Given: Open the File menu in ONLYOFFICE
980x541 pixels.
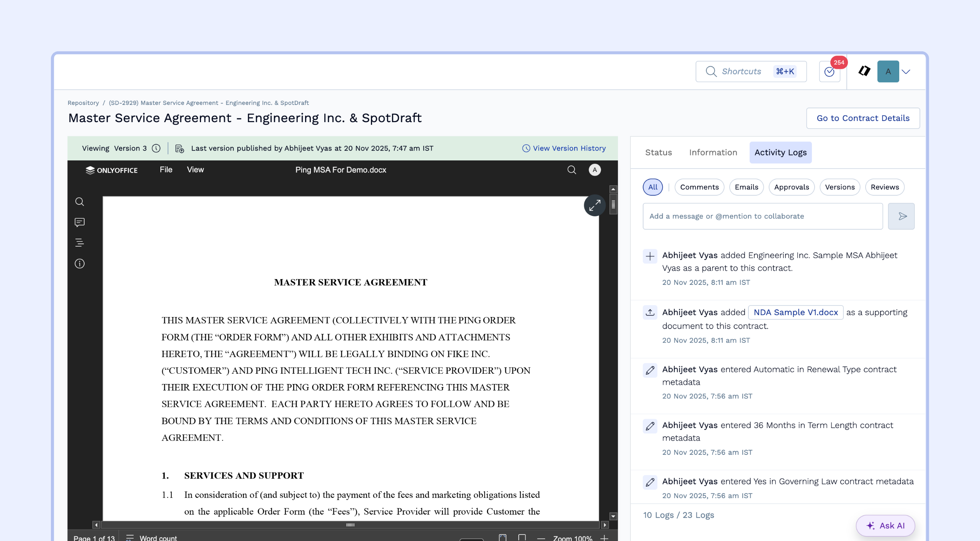Looking at the screenshot, I should coord(166,170).
